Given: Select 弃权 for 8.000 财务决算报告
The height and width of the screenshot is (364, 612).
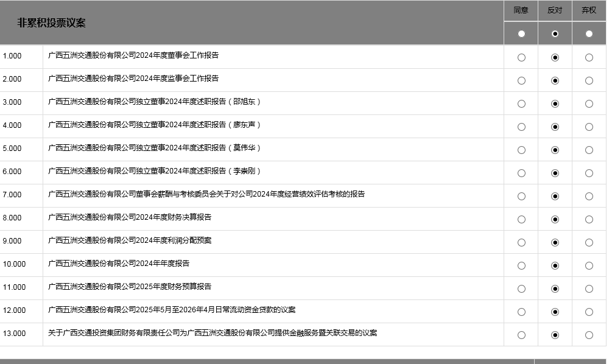Looking at the screenshot, I should pyautogui.click(x=589, y=220).
